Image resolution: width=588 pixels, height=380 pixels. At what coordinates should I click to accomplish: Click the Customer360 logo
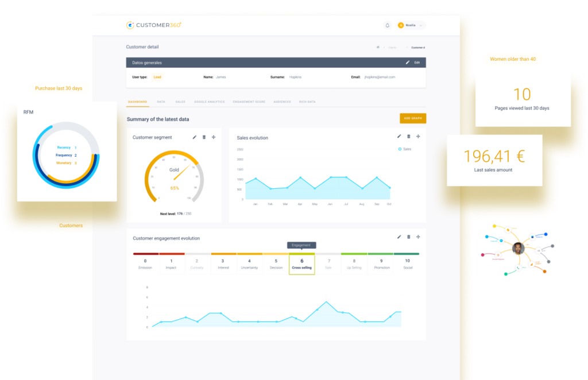pyautogui.click(x=154, y=25)
